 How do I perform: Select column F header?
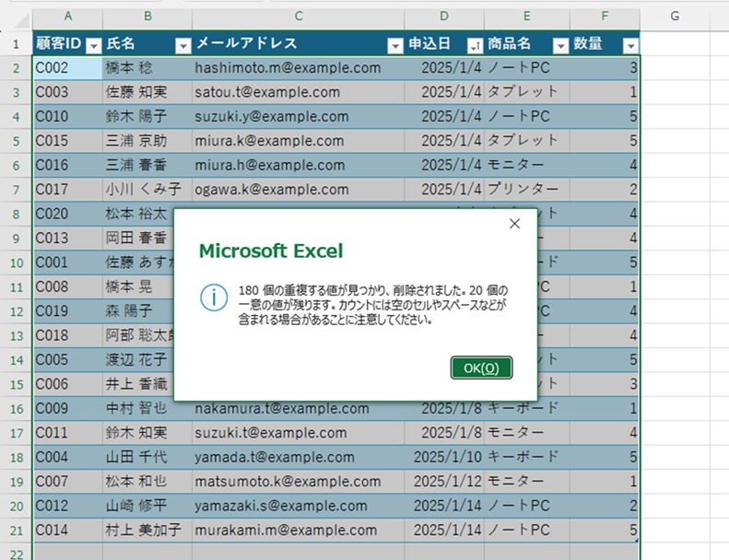[605, 17]
